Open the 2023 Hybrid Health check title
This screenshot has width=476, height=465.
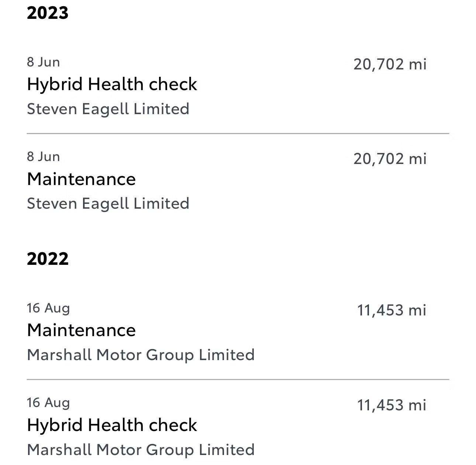tap(112, 84)
